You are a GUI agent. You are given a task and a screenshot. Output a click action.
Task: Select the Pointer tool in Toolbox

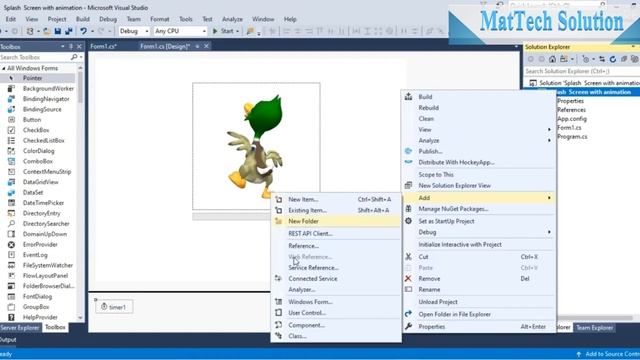pyautogui.click(x=33, y=78)
